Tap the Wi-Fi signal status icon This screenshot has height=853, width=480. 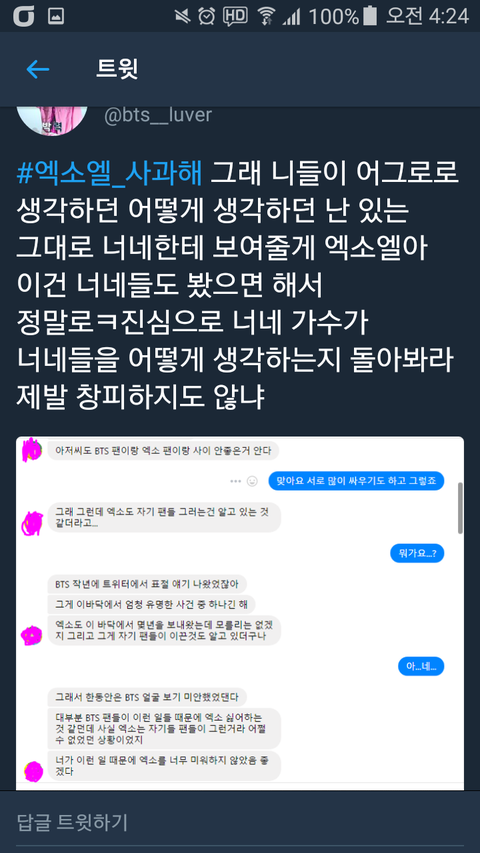click(x=266, y=17)
